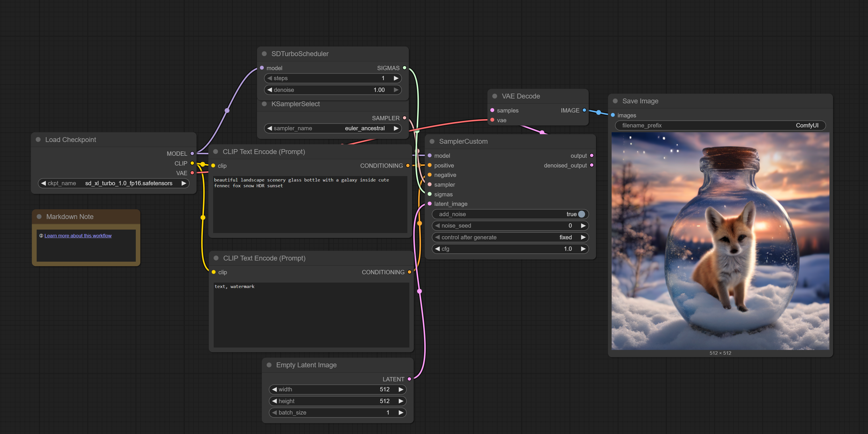Collapse the SamplerCustom node with its dot
This screenshot has height=434, width=868.
tap(432, 141)
